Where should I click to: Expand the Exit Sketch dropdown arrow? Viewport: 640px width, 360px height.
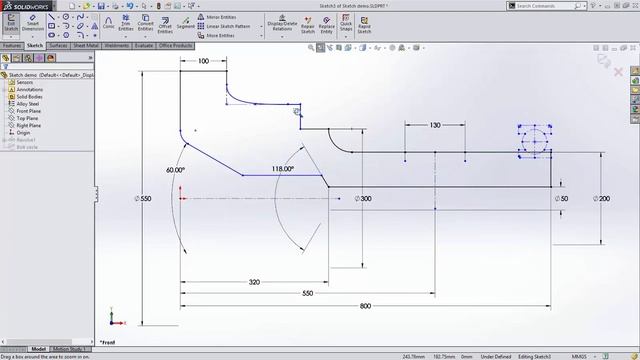click(11, 37)
